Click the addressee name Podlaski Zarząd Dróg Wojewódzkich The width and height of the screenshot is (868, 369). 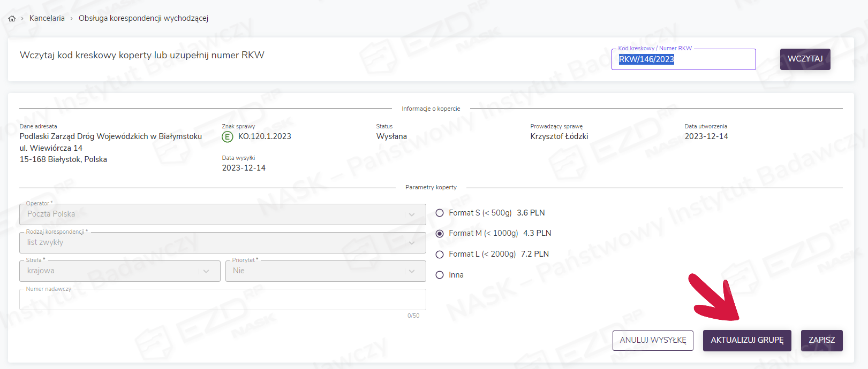click(x=111, y=136)
